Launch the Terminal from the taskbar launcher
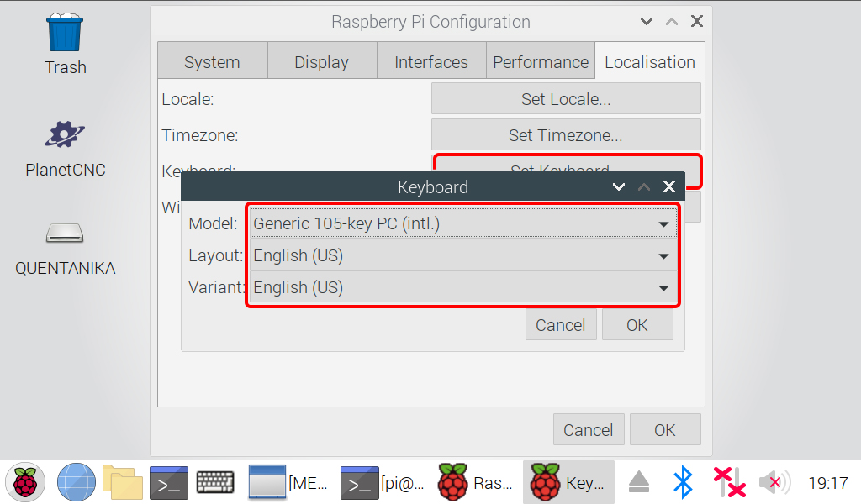Viewport: 861px width, 504px height. (x=169, y=483)
